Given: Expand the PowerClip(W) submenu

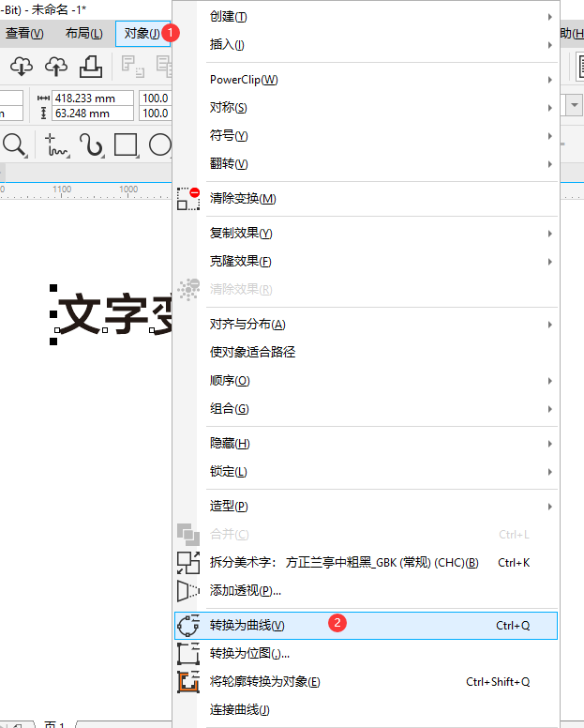Looking at the screenshot, I should coord(366,80).
